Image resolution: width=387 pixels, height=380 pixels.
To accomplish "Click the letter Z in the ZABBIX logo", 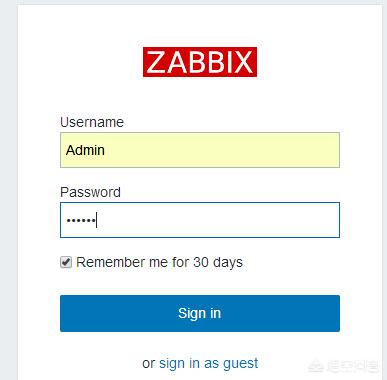I will (x=155, y=62).
